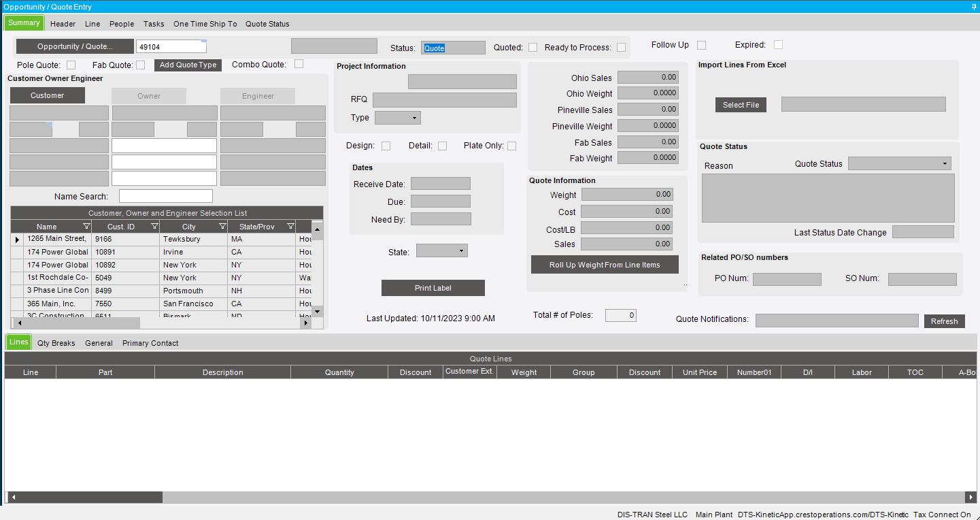
Task: Check the Pole Quote checkbox
Action: (71, 65)
